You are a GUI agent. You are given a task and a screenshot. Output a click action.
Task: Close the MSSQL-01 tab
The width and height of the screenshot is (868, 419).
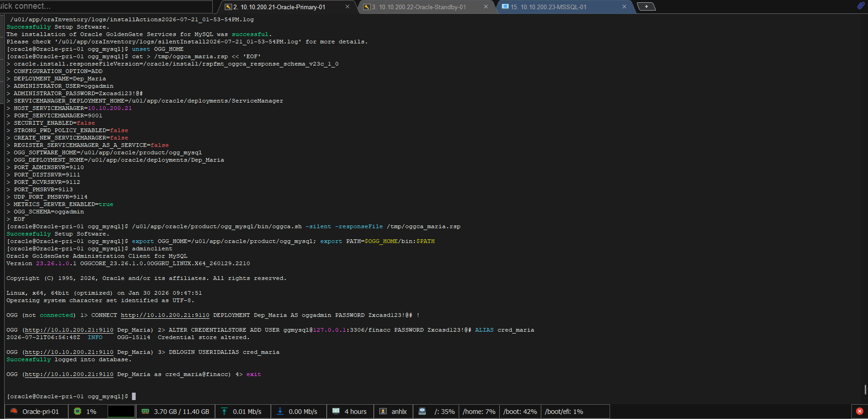(x=624, y=7)
